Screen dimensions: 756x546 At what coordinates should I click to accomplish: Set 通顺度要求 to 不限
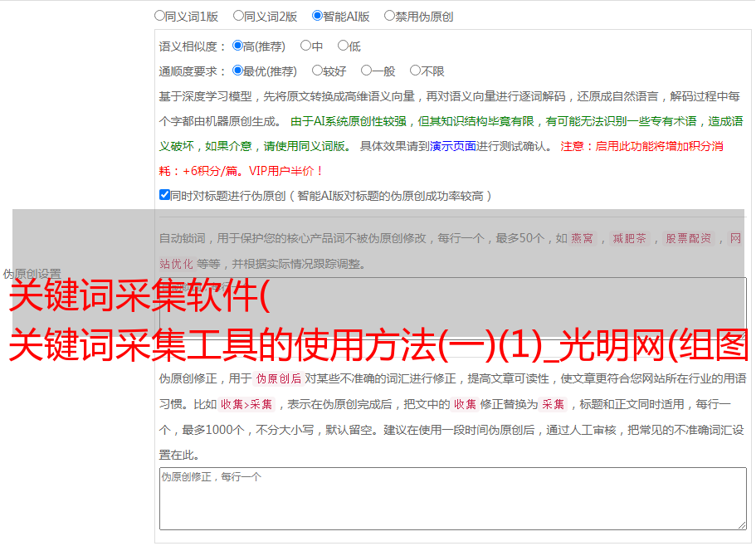click(x=415, y=71)
